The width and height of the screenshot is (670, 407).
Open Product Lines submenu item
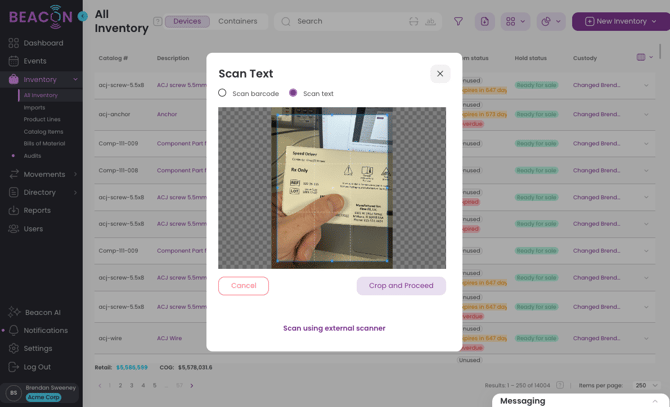point(42,120)
